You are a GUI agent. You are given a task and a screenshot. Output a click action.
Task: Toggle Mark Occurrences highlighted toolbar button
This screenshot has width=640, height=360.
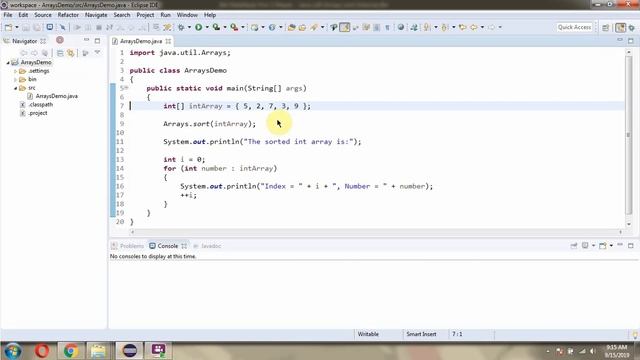[344, 27]
